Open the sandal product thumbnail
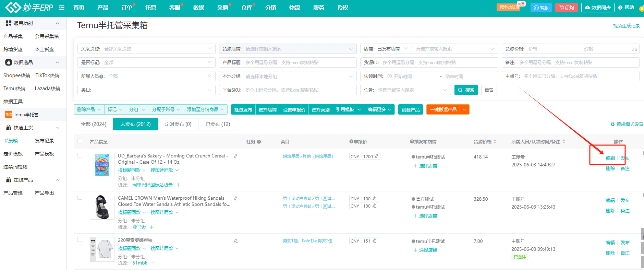This screenshot has height=270, width=644. (102, 207)
